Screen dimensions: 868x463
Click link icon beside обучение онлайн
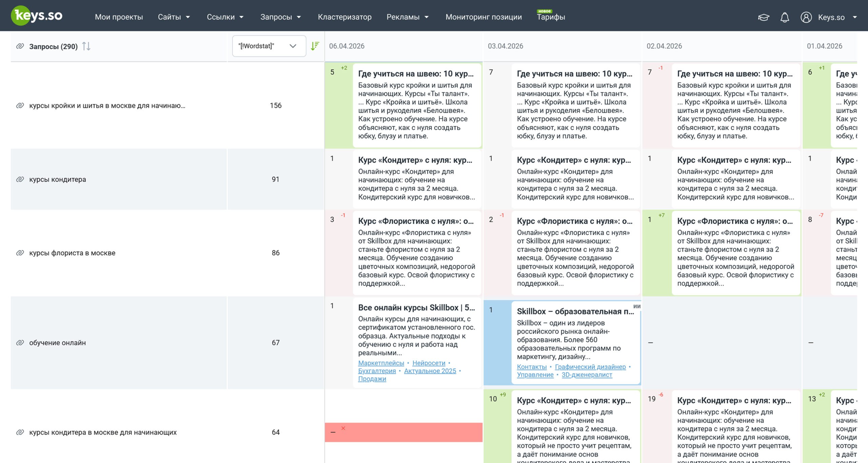[x=20, y=343]
